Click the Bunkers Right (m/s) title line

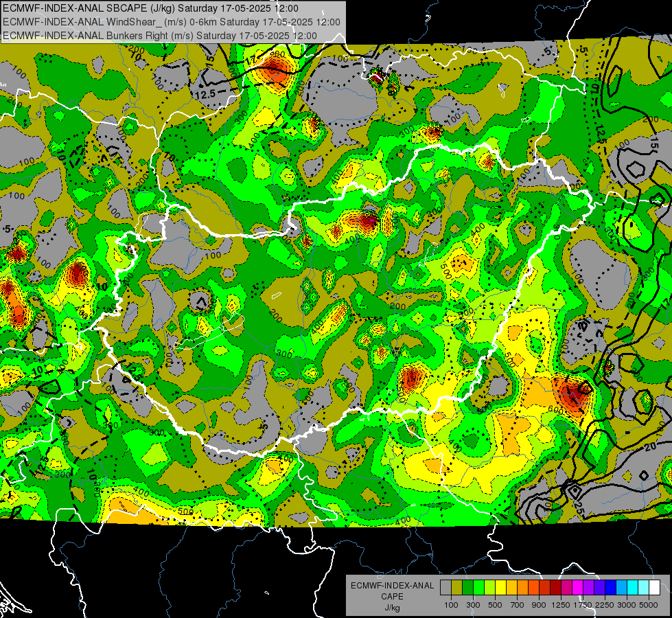click(x=160, y=36)
